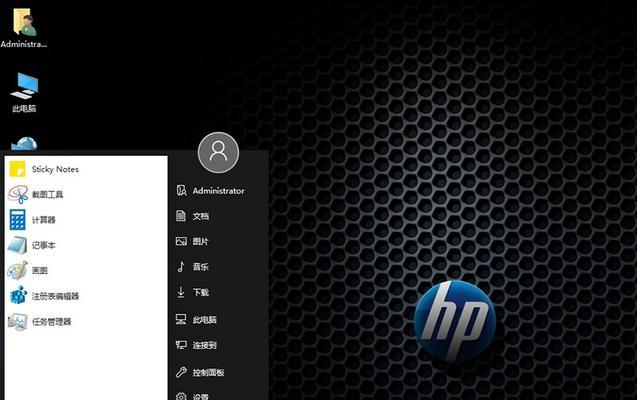Select 计算器 text entry

tap(43, 220)
